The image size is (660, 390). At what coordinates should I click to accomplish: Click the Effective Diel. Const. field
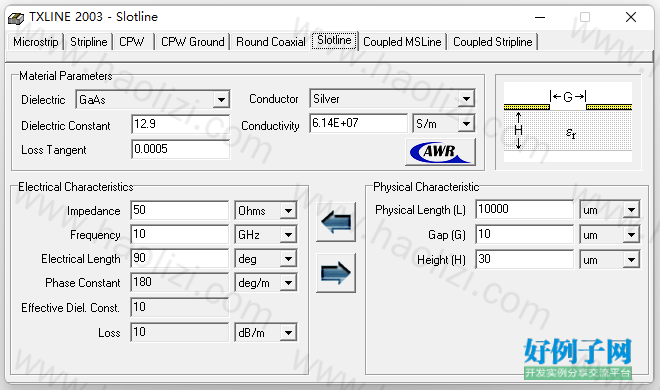coord(179,307)
